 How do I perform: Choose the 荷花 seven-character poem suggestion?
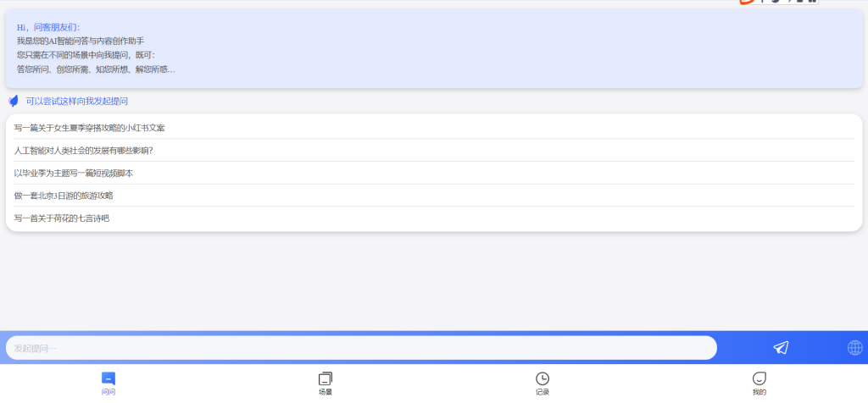[434, 218]
